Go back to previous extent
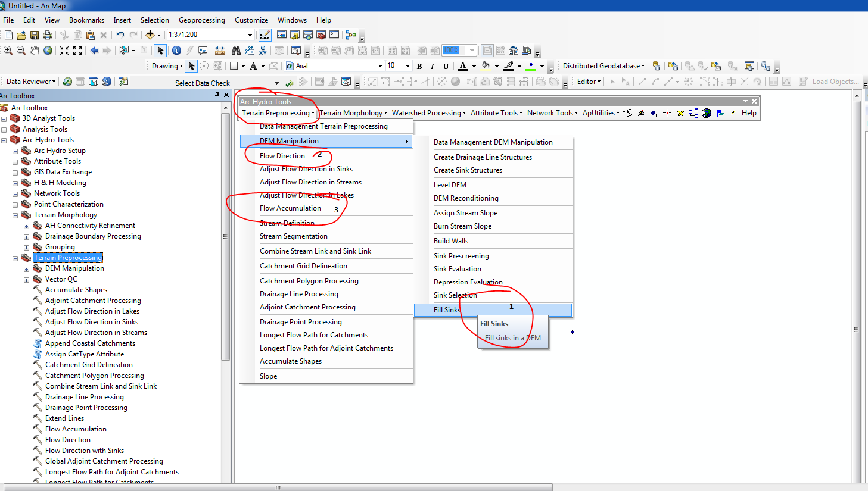868x491 pixels. (94, 51)
